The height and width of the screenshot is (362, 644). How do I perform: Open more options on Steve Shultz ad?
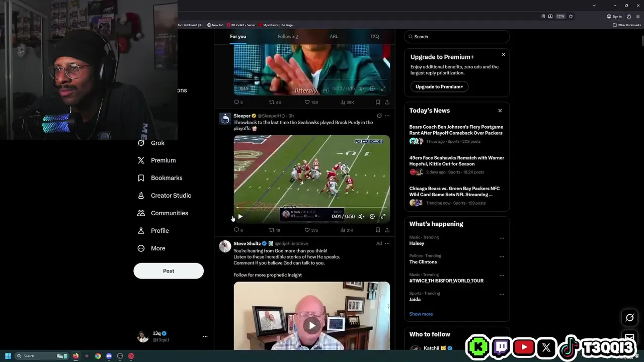[387, 243]
